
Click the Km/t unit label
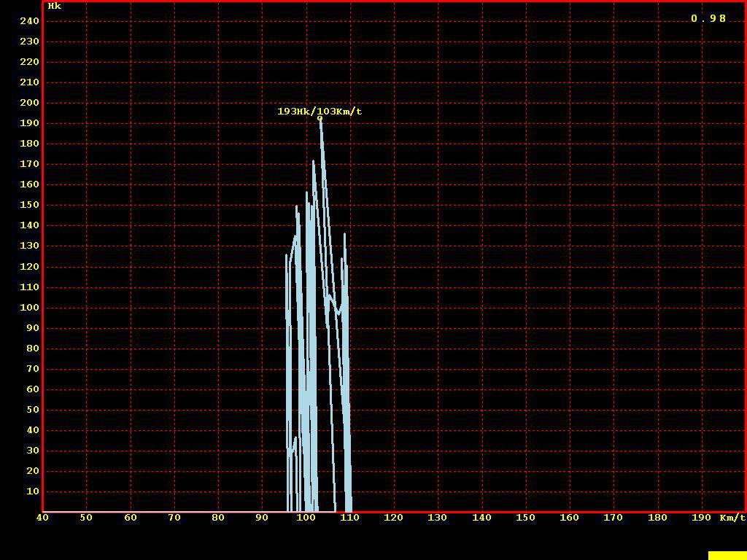(732, 518)
